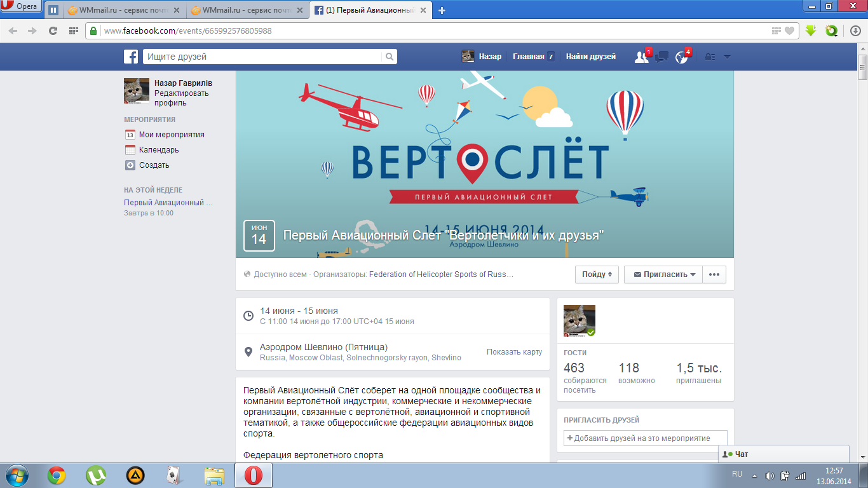Open the Пригласить dropdown arrow
The height and width of the screenshot is (488, 868).
[x=693, y=274]
